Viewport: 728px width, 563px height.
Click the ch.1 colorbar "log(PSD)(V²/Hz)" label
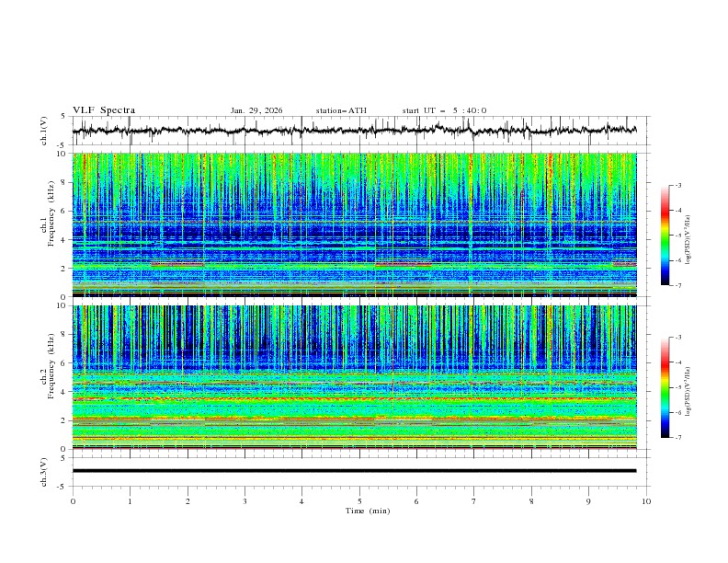[x=688, y=240]
